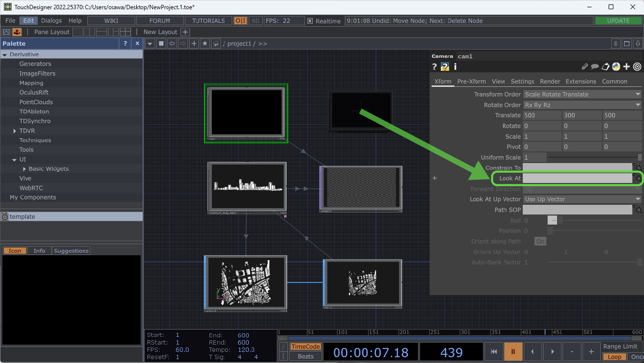Jump to start of timeline
The width and height of the screenshot is (644, 363).
pyautogui.click(x=493, y=352)
